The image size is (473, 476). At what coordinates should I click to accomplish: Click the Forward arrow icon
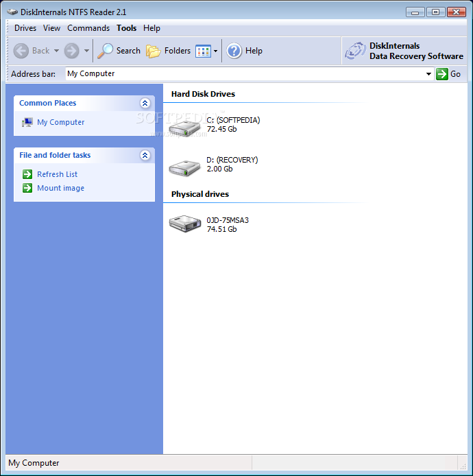coord(71,51)
